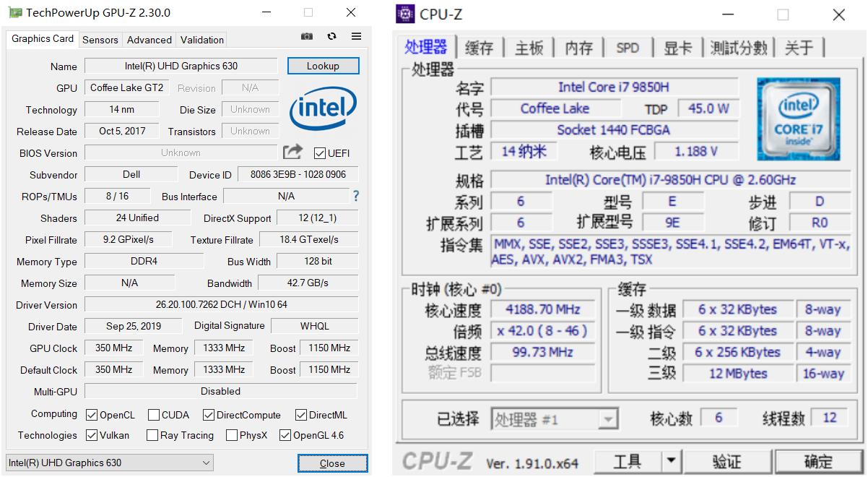Click the Name field showing Intel UHD Graphics 630

coord(180,66)
